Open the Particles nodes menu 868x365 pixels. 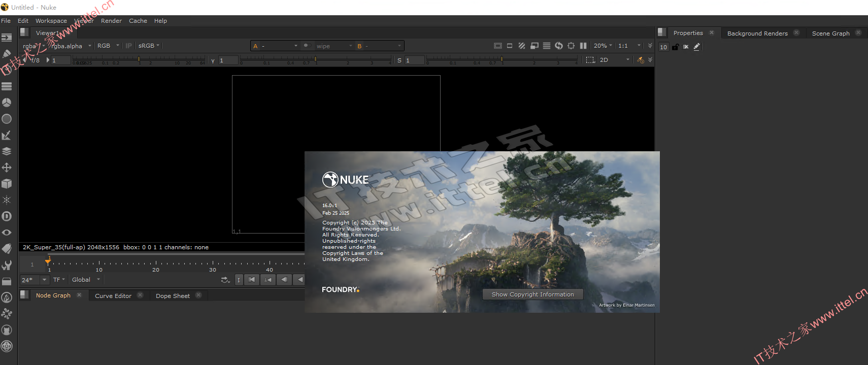click(x=7, y=200)
